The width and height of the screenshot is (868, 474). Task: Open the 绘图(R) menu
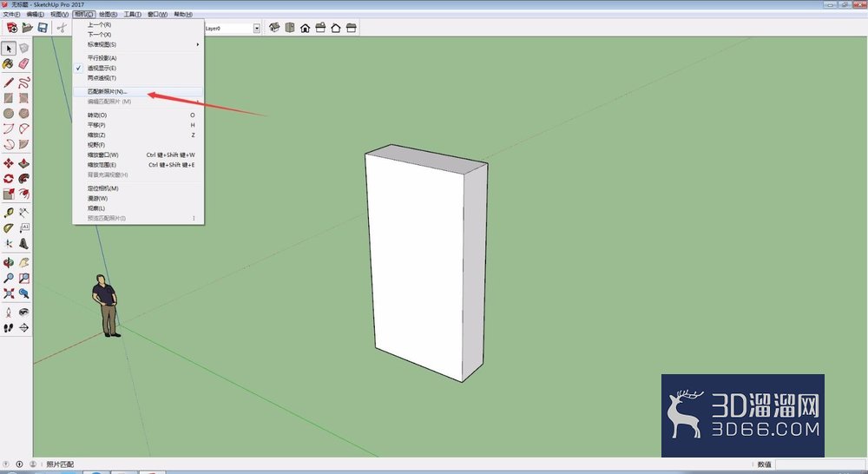108,15
